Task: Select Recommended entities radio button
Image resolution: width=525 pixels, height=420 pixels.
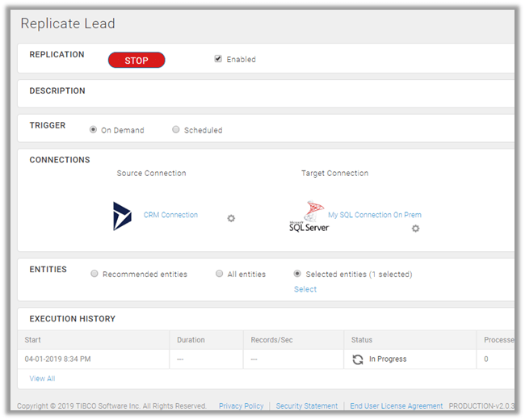Action: 94,274
